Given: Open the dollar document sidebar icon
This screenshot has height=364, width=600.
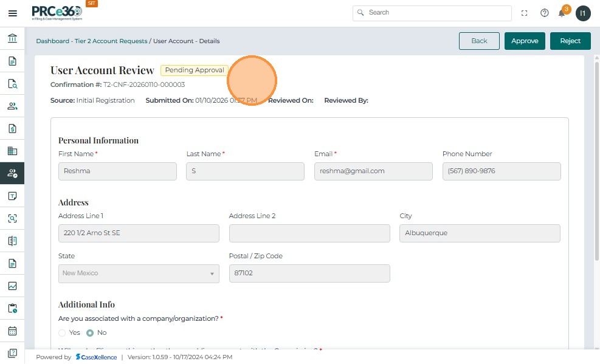Looking at the screenshot, I should [x=12, y=128].
